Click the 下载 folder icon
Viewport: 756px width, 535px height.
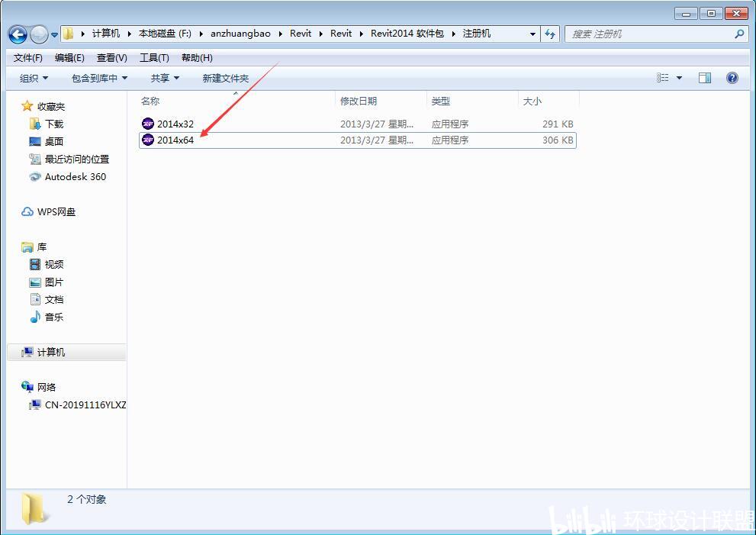[35, 124]
